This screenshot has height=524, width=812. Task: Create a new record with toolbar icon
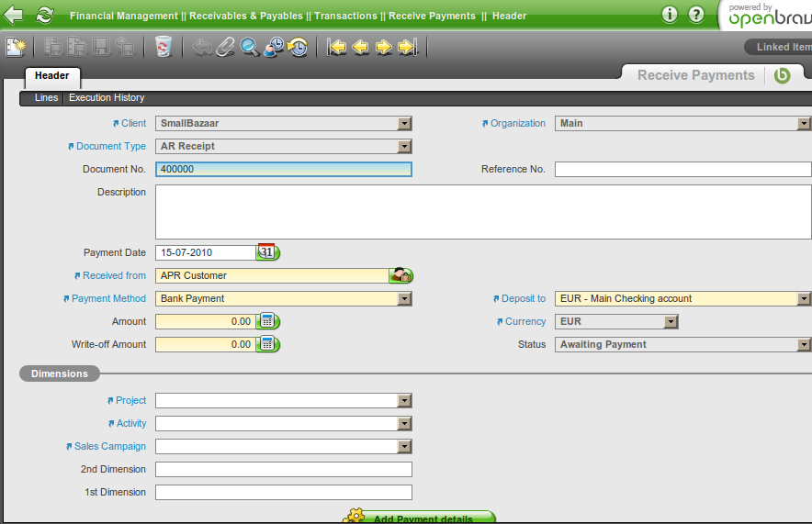(x=16, y=47)
